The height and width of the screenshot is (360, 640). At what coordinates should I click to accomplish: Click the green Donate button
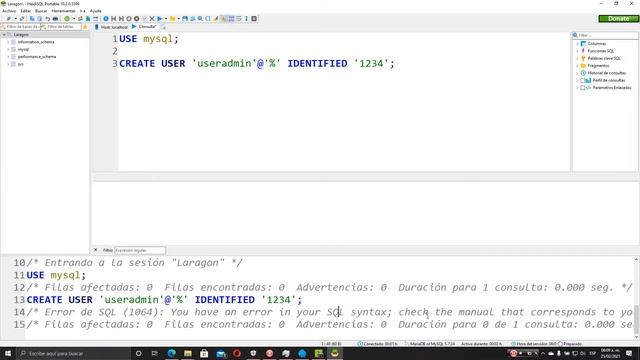[618, 19]
